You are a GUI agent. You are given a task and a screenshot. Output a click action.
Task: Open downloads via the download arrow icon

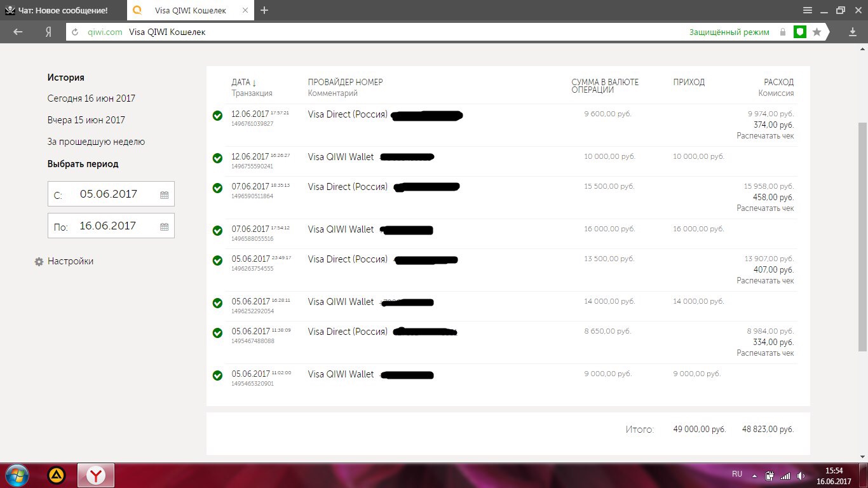(853, 32)
